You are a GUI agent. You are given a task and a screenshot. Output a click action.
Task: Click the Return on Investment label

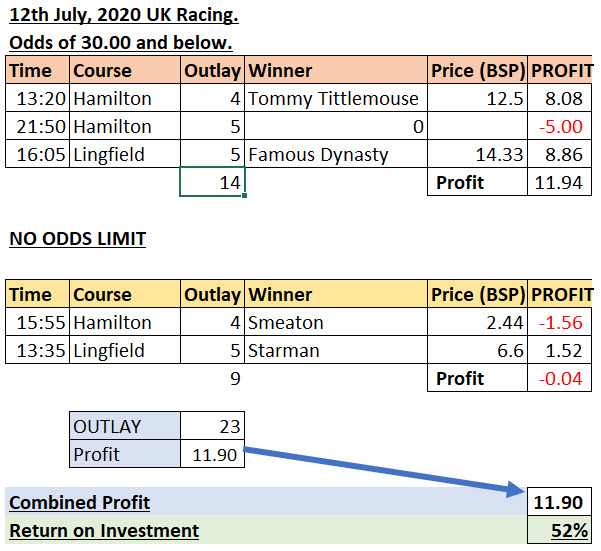click(x=104, y=531)
